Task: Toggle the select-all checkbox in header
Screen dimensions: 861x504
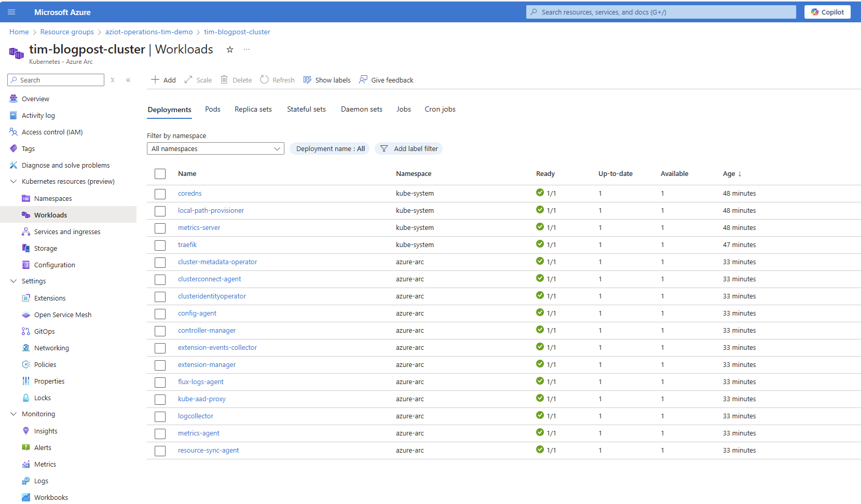Action: [160, 174]
